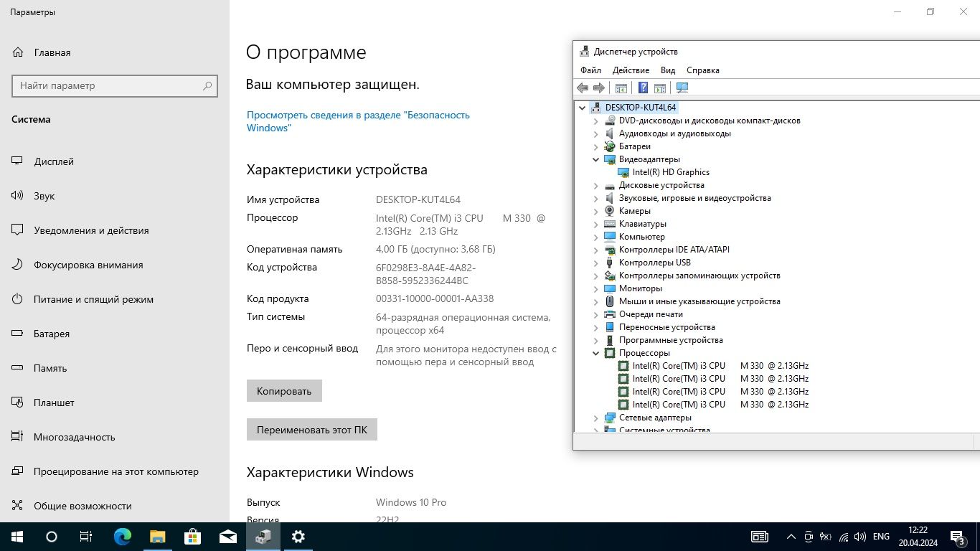This screenshot has width=980, height=551.
Task: Expand the Мониторы node
Action: (x=595, y=288)
